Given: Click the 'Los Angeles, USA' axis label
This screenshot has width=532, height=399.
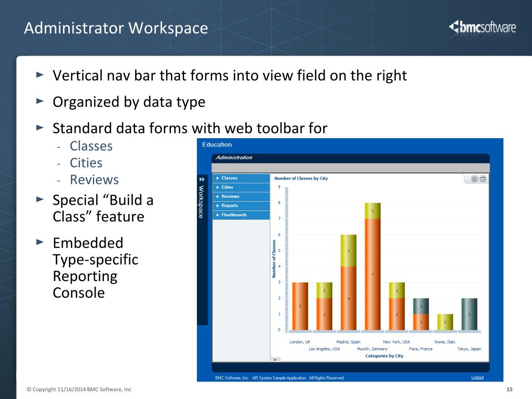Looking at the screenshot, I should click(x=324, y=349).
